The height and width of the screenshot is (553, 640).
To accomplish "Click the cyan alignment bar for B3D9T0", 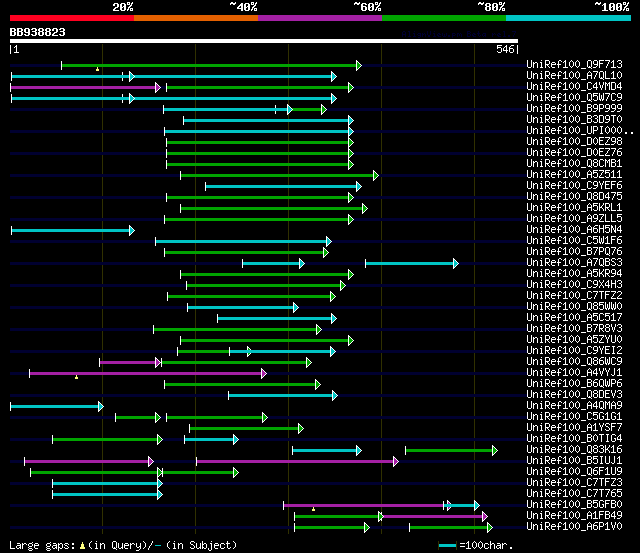I will 268,120.
